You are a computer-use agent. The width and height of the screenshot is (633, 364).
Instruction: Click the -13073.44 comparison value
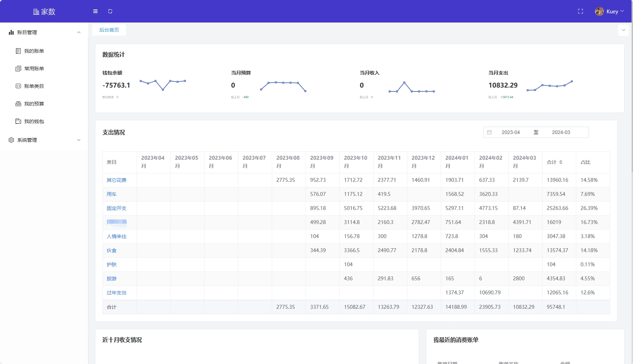point(507,97)
